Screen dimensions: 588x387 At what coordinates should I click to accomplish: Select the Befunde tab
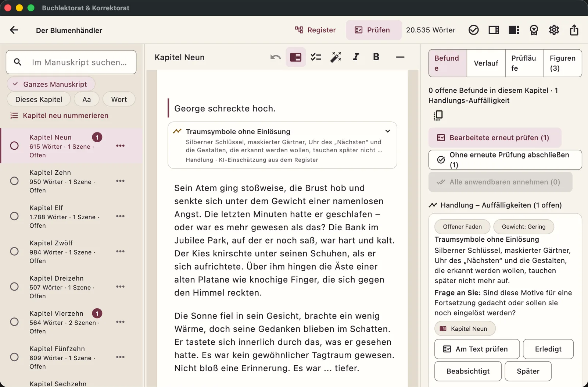click(x=448, y=63)
